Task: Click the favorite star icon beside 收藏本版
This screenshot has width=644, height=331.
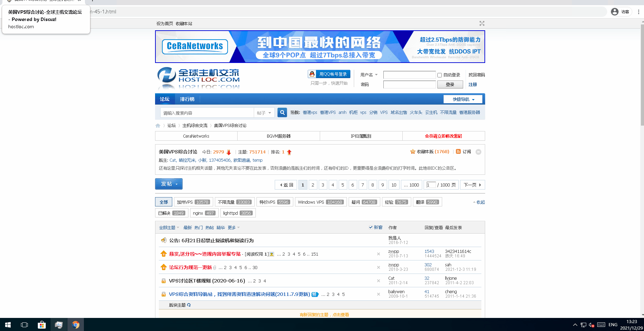Action: [413, 152]
